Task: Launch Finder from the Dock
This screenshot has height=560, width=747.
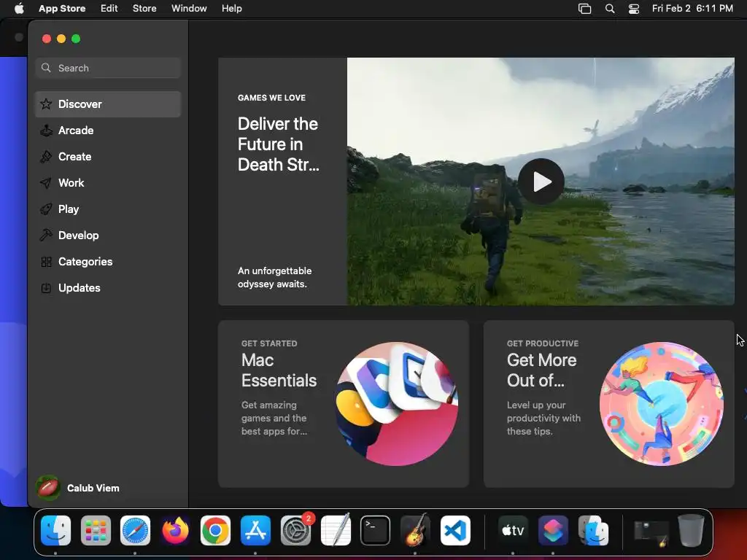Action: pos(55,531)
